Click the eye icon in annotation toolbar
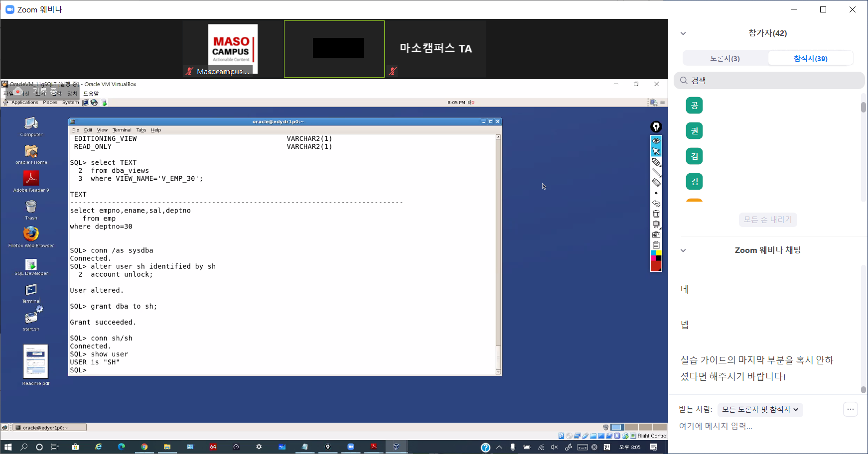The width and height of the screenshot is (868, 454). 656,141
